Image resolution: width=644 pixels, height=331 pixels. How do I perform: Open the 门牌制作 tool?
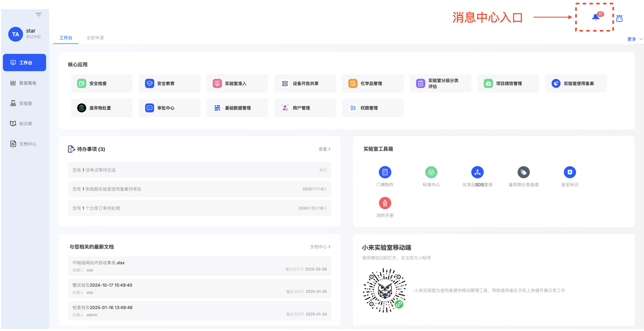385,177
